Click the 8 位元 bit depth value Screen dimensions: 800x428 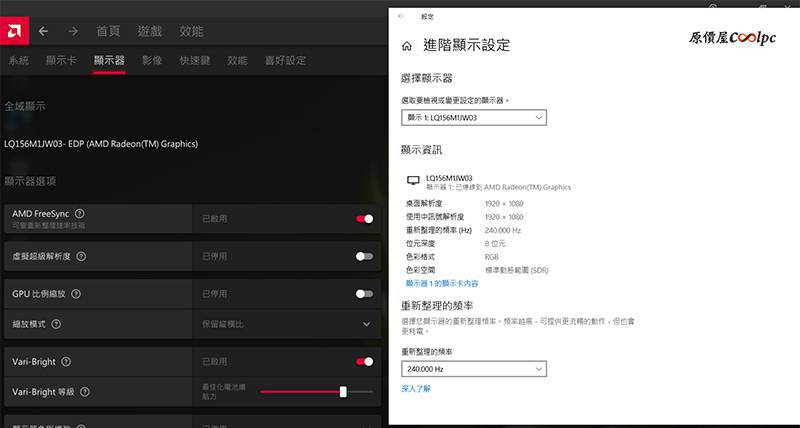click(x=495, y=243)
